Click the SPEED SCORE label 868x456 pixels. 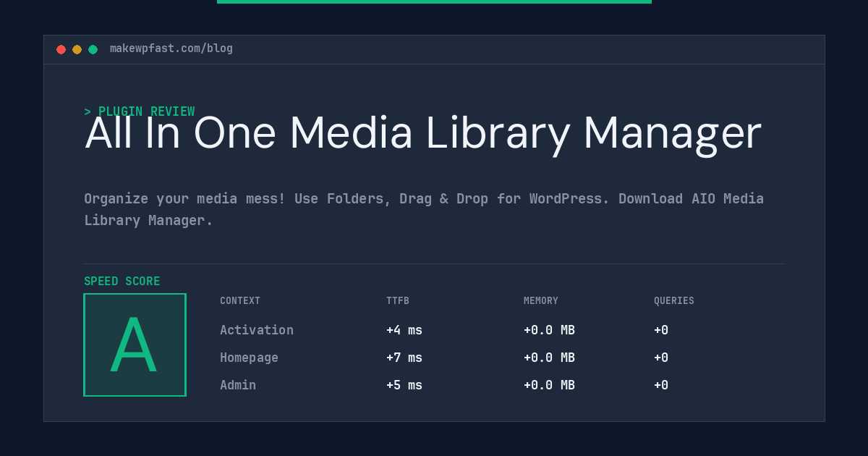coord(122,281)
